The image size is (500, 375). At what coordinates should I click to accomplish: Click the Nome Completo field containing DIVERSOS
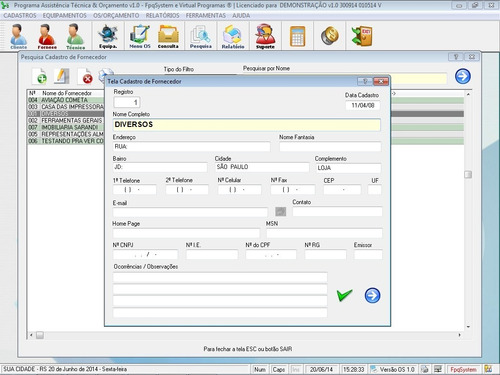pos(247,125)
